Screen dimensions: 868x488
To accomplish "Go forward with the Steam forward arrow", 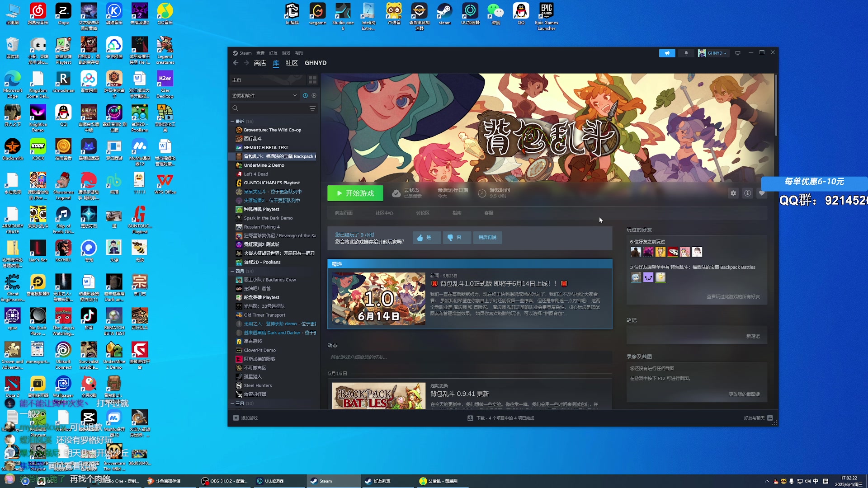I will click(246, 63).
